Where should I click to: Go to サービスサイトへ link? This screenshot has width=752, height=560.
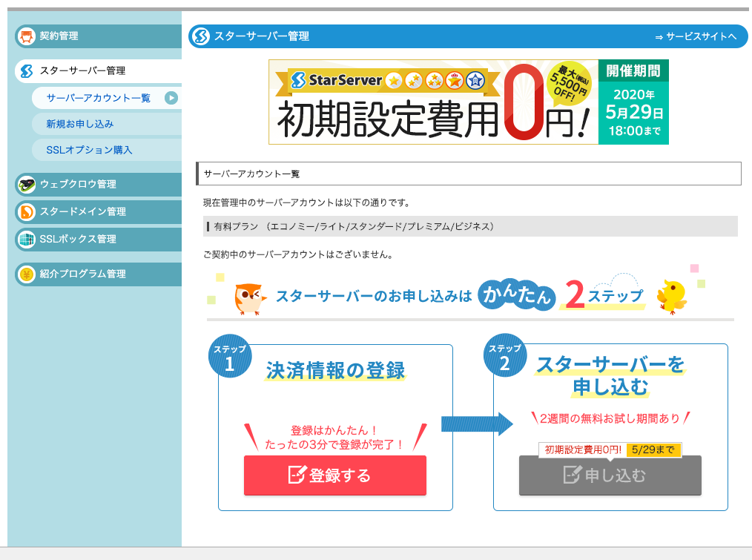(696, 36)
